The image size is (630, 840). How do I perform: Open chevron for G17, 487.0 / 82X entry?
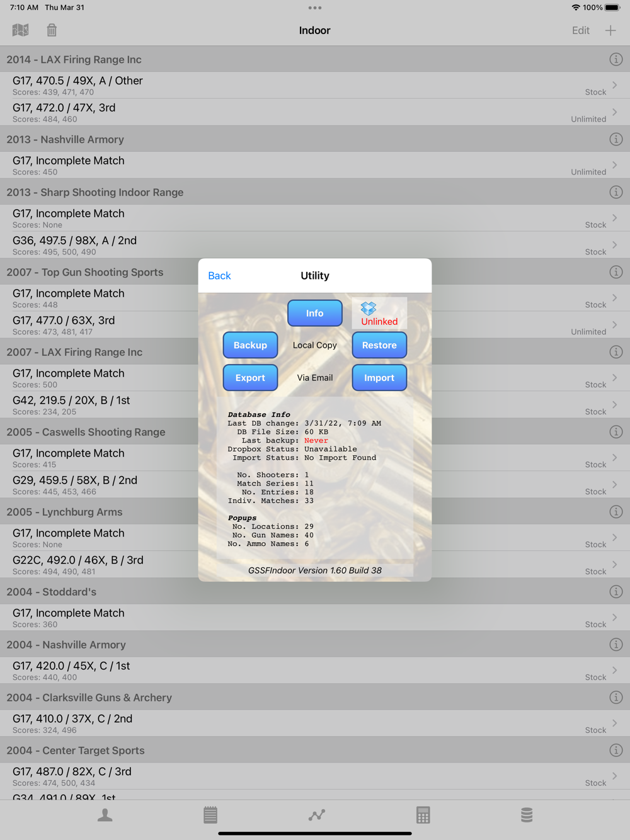click(x=614, y=776)
